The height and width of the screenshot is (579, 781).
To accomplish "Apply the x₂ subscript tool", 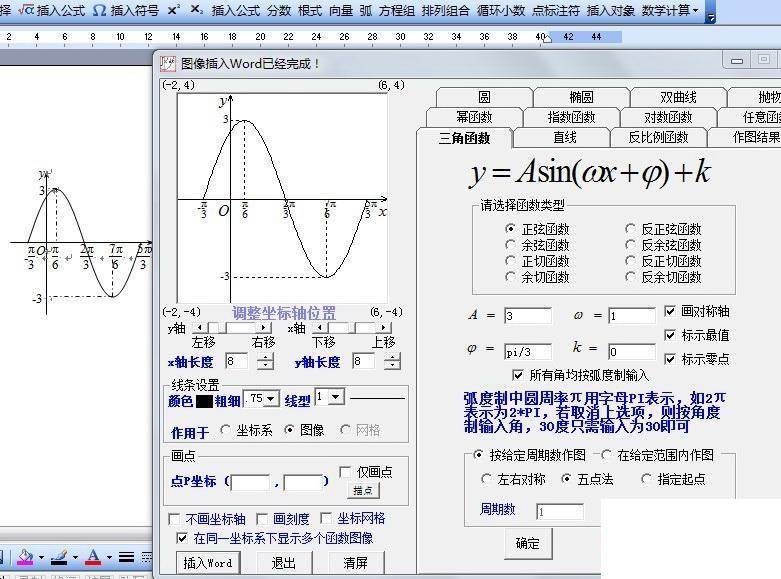I will point(197,10).
